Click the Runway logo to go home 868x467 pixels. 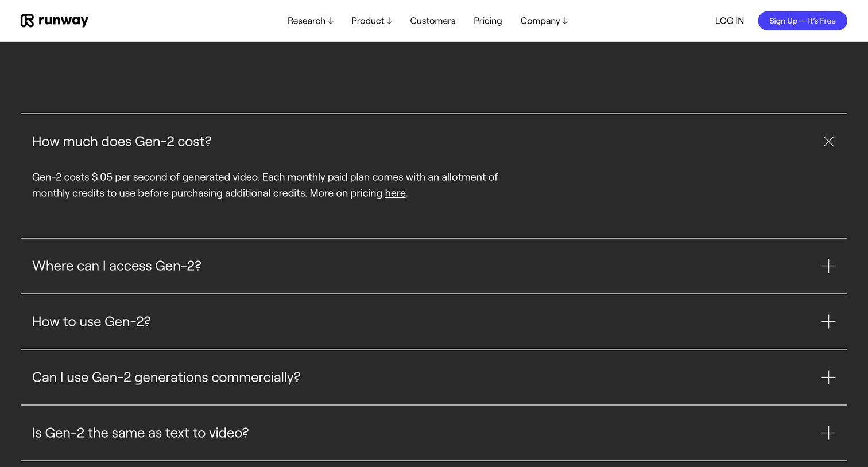(55, 21)
